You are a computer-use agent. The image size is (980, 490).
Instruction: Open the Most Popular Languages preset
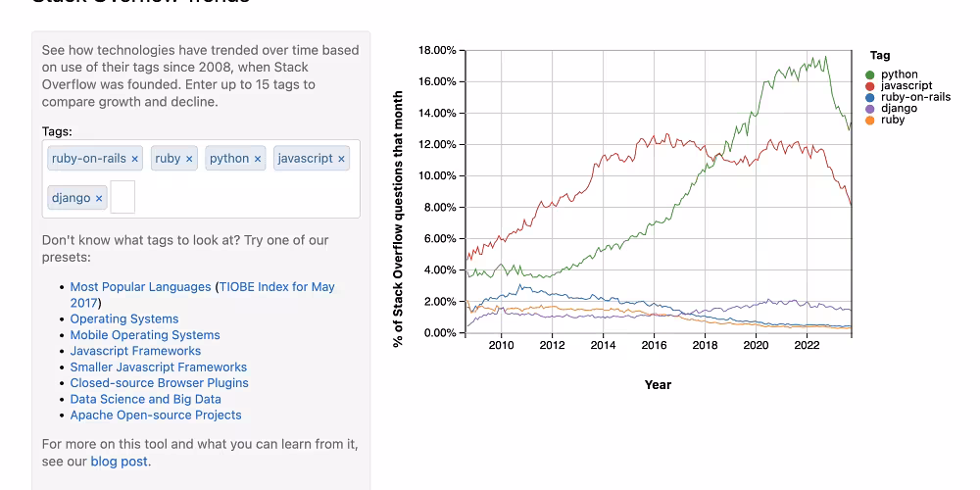click(140, 287)
